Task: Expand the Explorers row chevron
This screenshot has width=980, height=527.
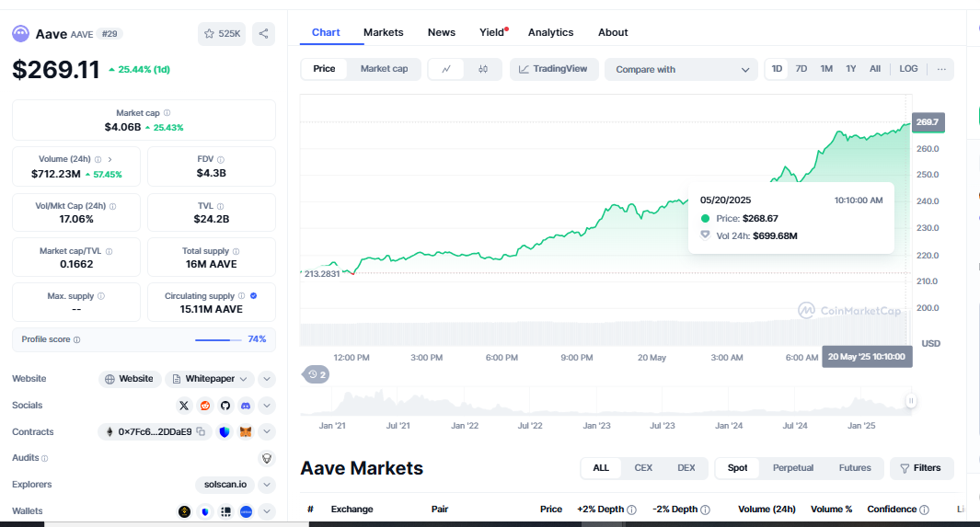Action: (267, 485)
